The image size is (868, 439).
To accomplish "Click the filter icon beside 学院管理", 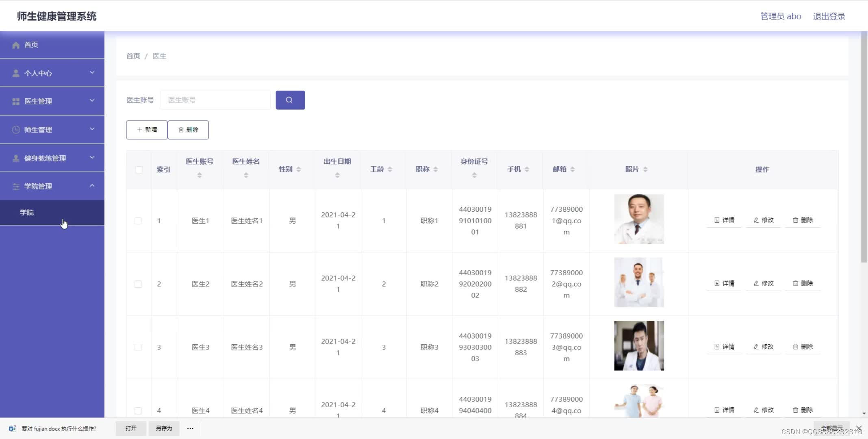I will tap(15, 186).
